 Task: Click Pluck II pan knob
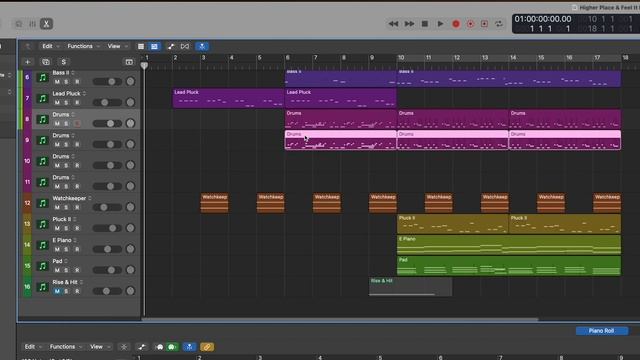(130, 228)
